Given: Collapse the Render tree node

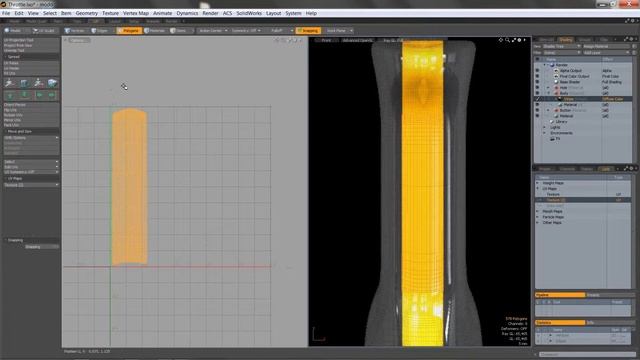Looking at the screenshot, I should click(x=544, y=65).
